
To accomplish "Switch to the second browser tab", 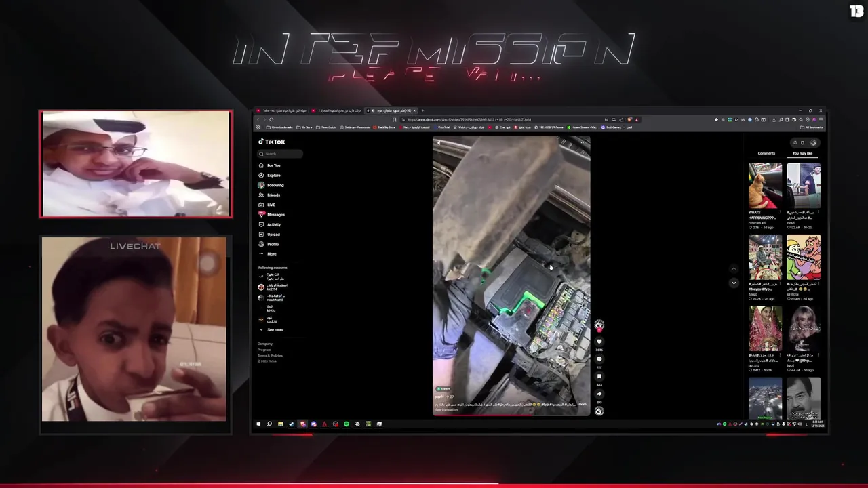I will pos(337,110).
